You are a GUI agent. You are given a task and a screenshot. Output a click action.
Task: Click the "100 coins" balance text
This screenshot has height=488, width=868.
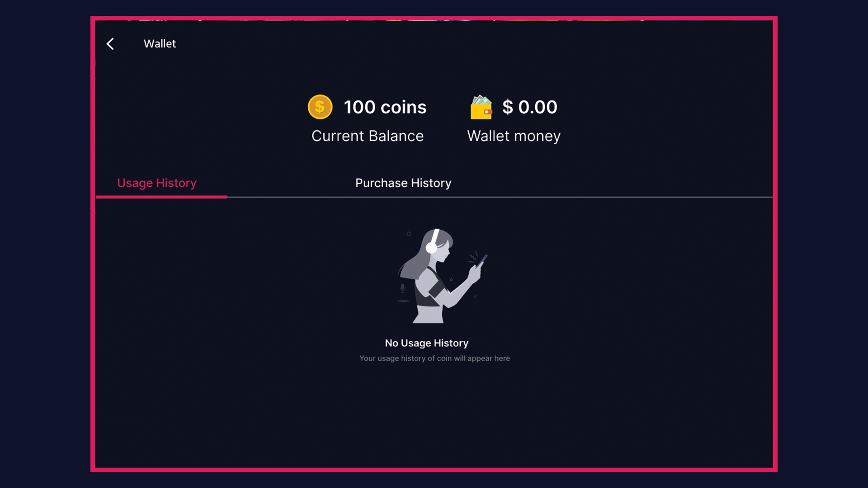385,107
